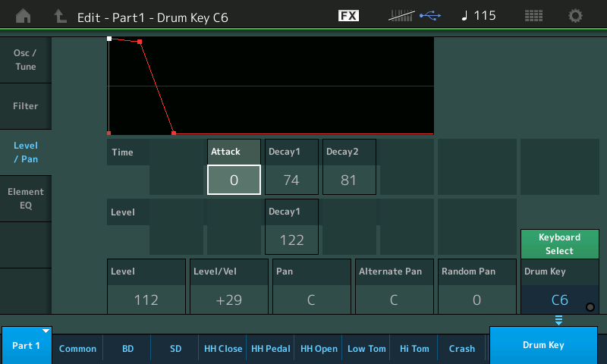The height and width of the screenshot is (364, 607).
Task: Open the Live Set grid icon
Action: coord(533,16)
